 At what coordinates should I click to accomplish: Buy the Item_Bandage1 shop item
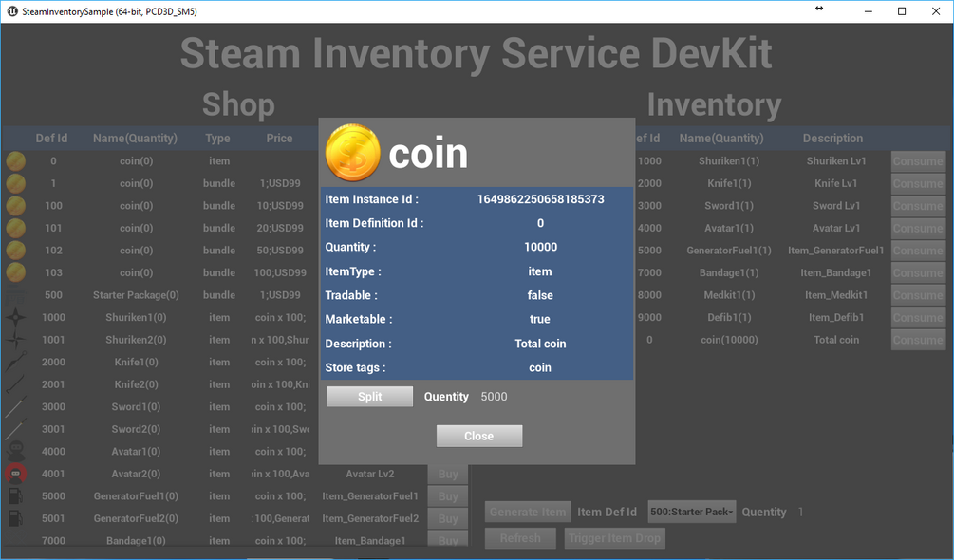pyautogui.click(x=448, y=540)
